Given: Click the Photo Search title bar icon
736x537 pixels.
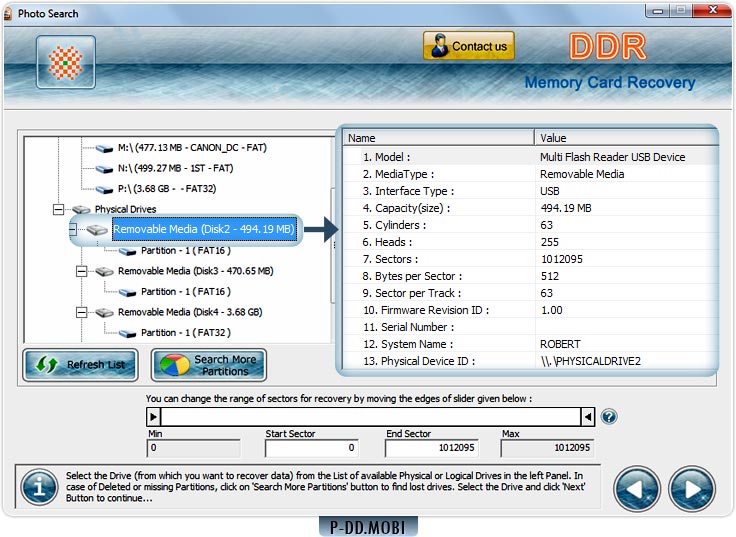Looking at the screenshot, I should click(x=8, y=14).
